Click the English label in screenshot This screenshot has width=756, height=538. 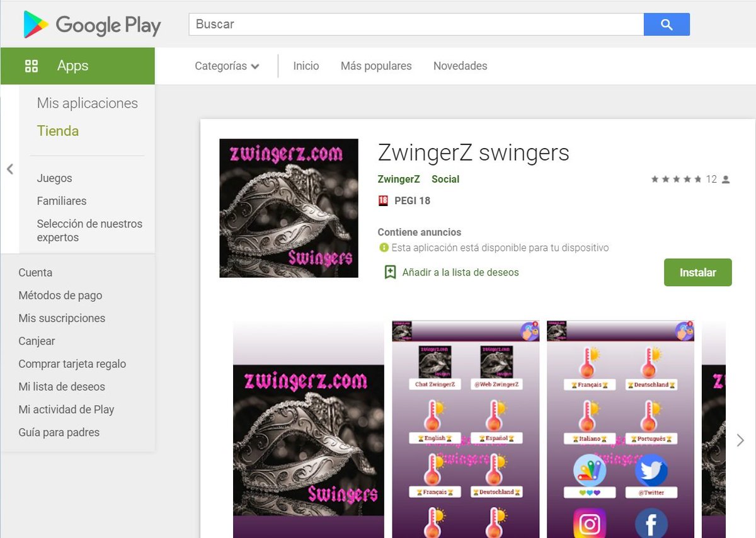click(x=435, y=438)
